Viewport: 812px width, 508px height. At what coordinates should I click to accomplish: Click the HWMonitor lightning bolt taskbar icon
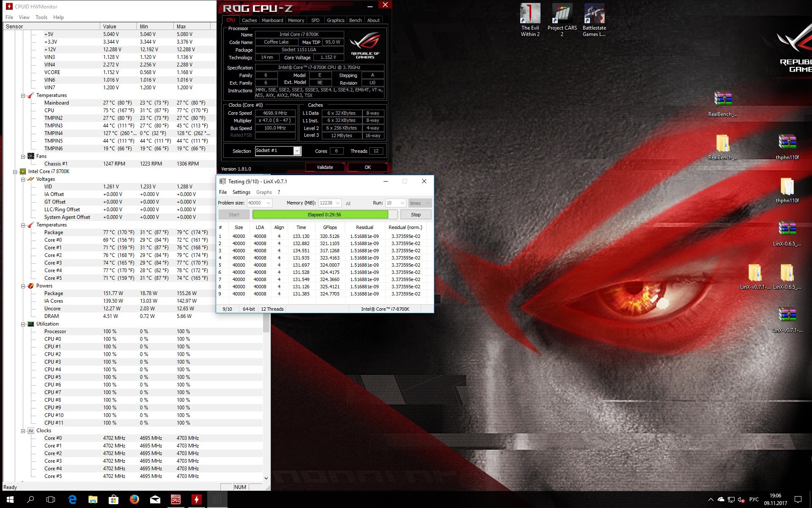click(x=197, y=500)
